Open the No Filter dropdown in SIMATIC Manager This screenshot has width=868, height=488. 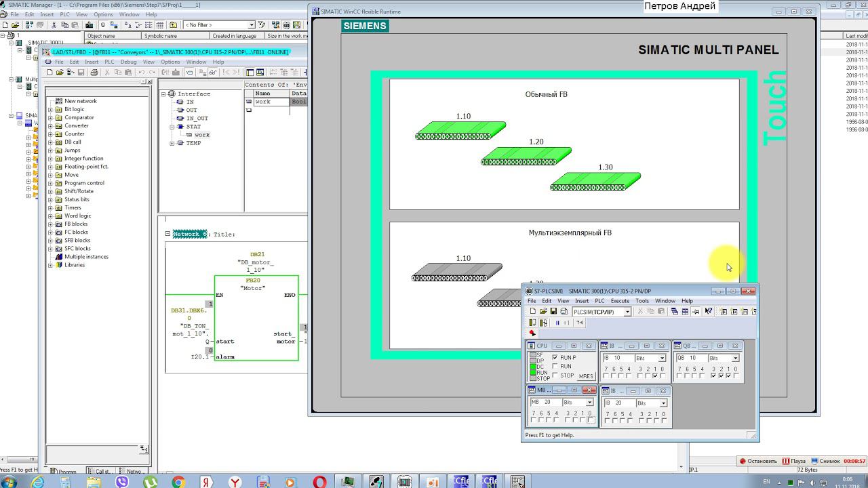(x=252, y=25)
